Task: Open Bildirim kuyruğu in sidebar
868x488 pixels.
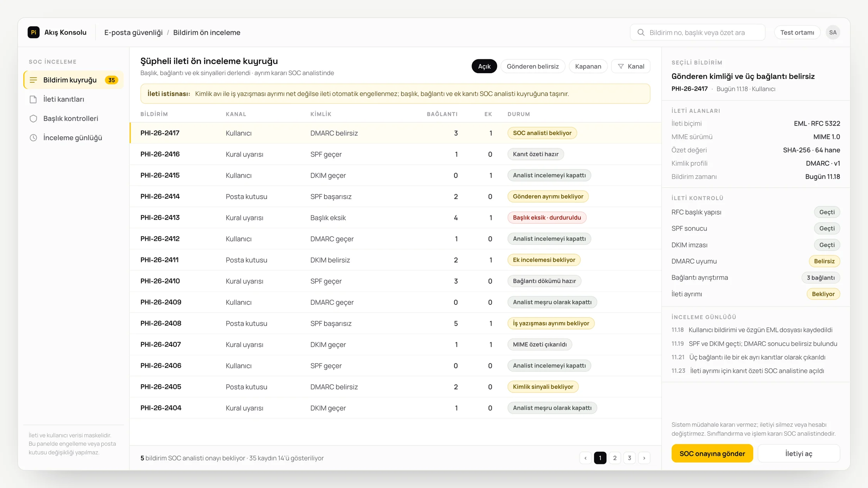Action: [74, 80]
